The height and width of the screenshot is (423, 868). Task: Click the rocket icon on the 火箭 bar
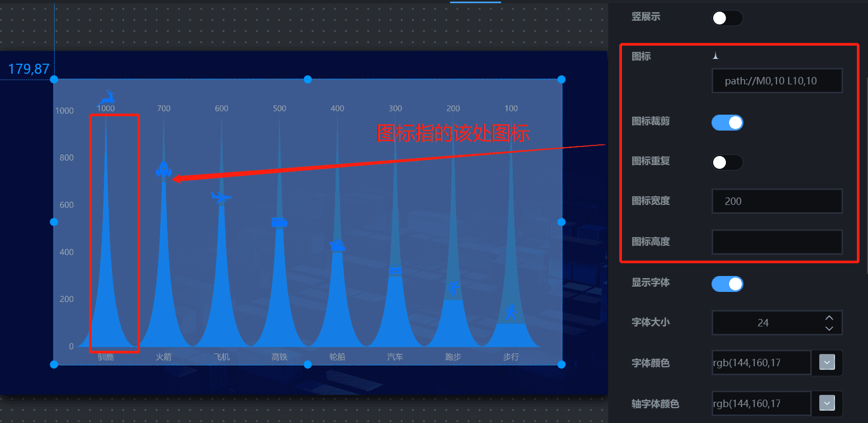pos(163,169)
